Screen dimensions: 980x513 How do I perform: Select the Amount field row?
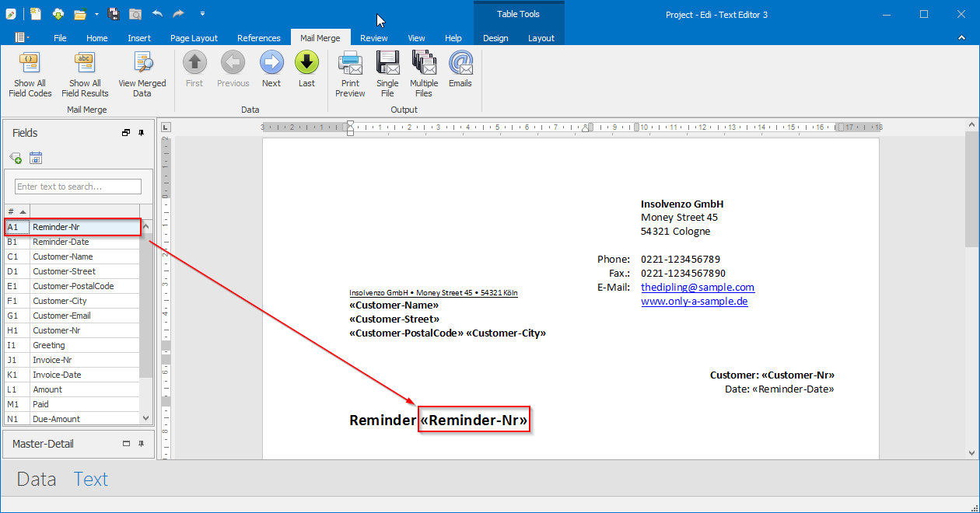tap(72, 389)
